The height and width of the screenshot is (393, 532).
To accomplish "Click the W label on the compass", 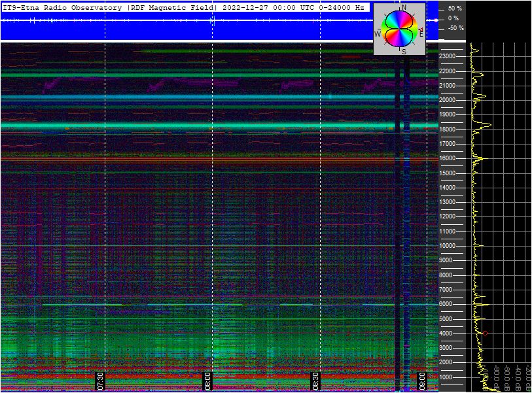I will click(x=378, y=33).
